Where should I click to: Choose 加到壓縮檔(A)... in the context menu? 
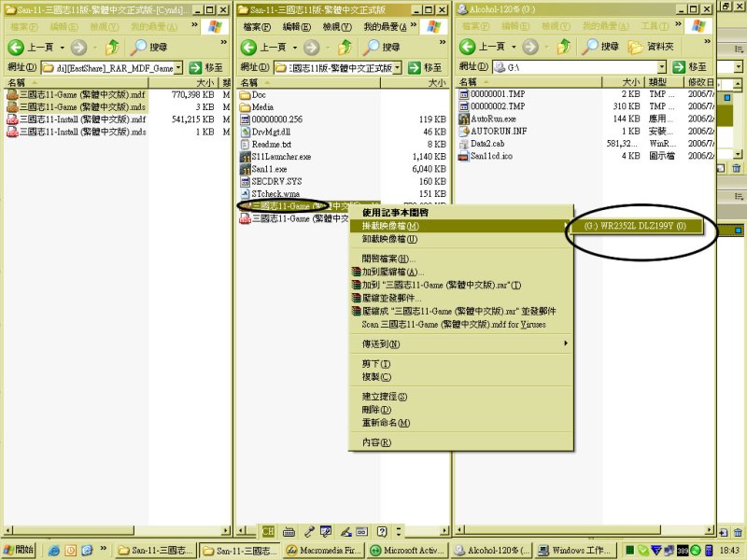click(x=460, y=272)
